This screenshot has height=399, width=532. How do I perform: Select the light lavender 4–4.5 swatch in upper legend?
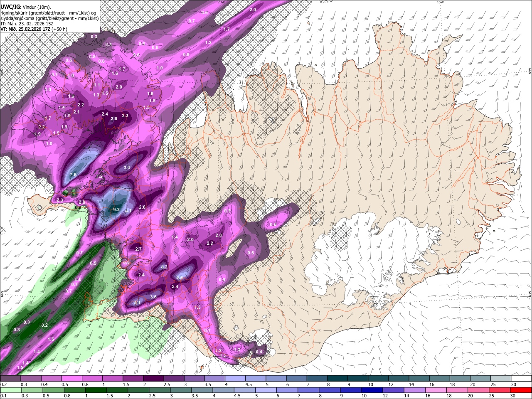click(x=235, y=379)
